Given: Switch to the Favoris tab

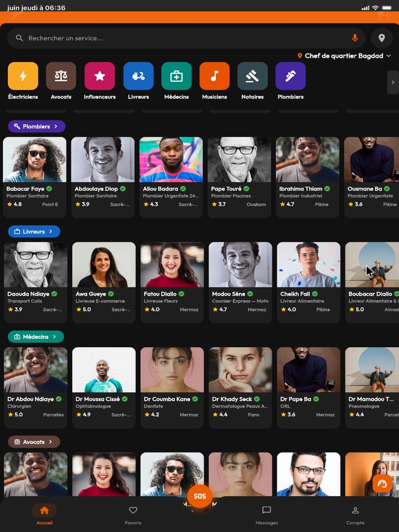Looking at the screenshot, I should click(133, 515).
